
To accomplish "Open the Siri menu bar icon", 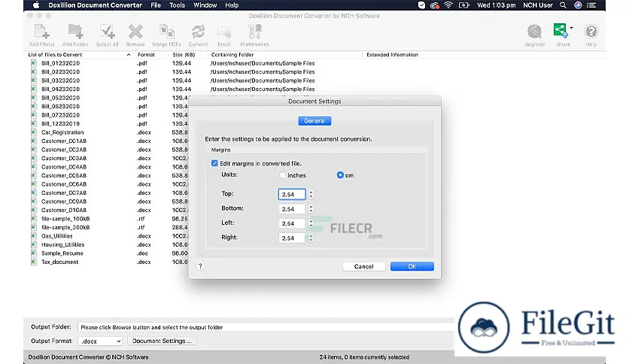I will [x=578, y=5].
